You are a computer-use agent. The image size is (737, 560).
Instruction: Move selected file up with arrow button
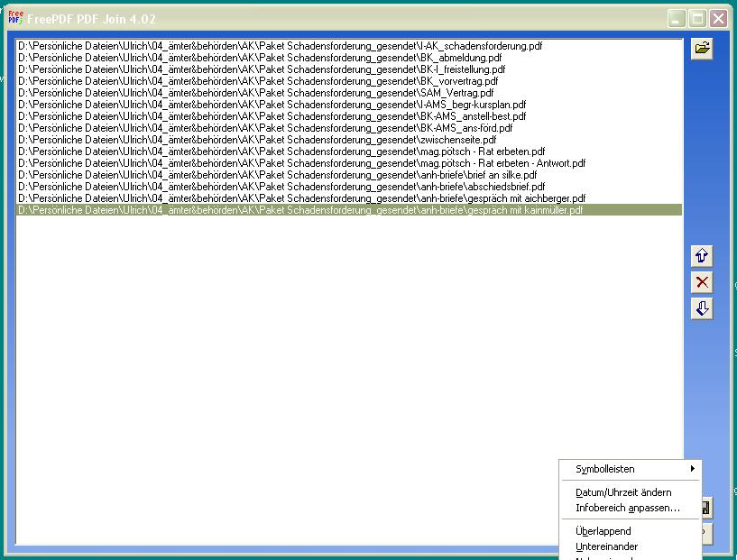(702, 255)
